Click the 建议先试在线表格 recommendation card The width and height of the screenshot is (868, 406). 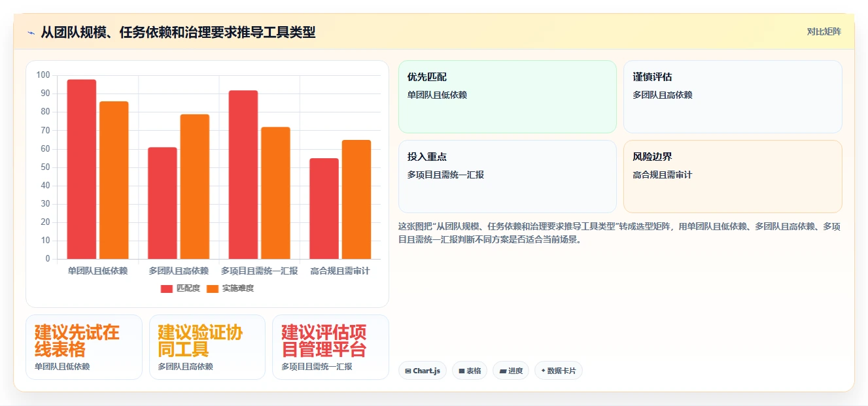(x=84, y=347)
